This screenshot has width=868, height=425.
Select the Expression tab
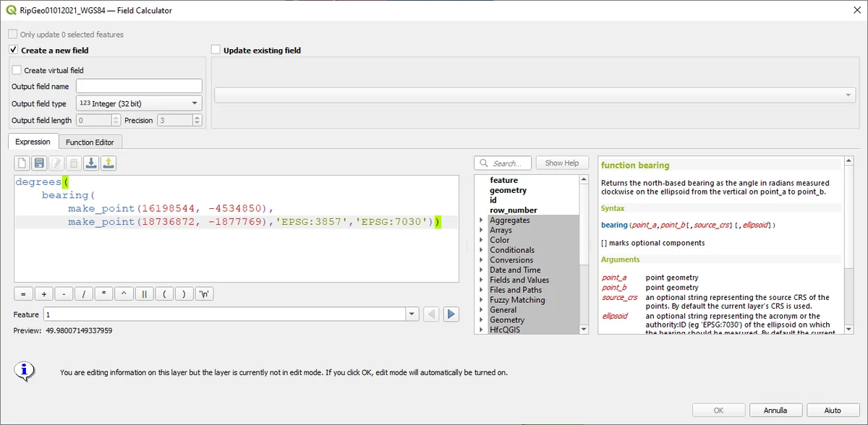coord(33,142)
